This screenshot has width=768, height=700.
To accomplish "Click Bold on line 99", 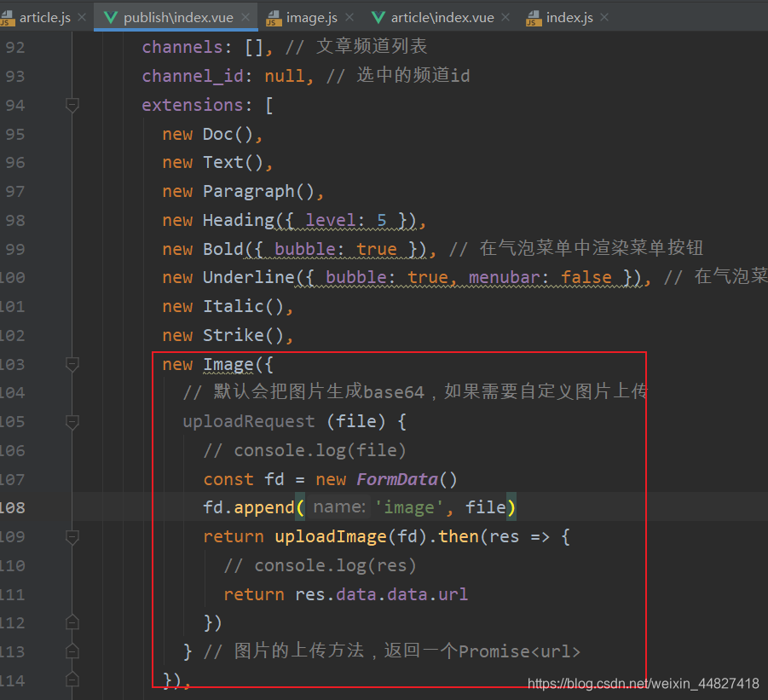I will [222, 249].
